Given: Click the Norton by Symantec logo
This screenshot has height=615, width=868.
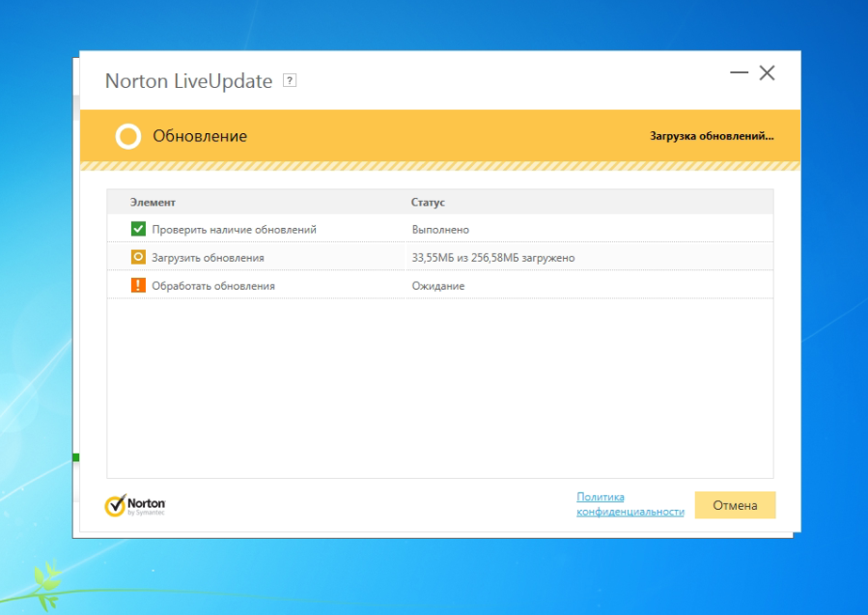Looking at the screenshot, I should point(135,506).
